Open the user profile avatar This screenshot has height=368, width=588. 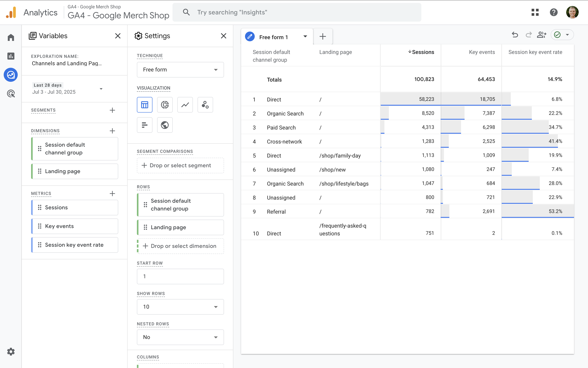tap(572, 12)
